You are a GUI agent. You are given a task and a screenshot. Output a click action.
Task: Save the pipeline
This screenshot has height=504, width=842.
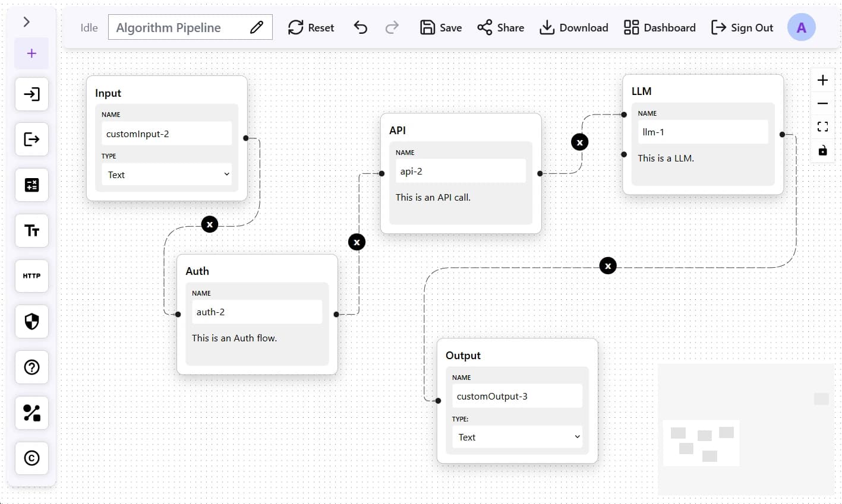[x=441, y=27]
